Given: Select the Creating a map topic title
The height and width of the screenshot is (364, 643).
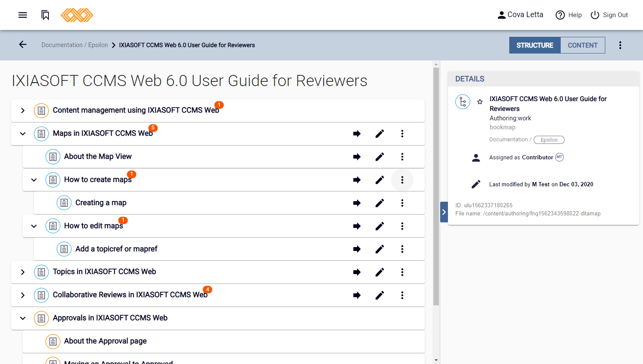Looking at the screenshot, I should point(101,203).
